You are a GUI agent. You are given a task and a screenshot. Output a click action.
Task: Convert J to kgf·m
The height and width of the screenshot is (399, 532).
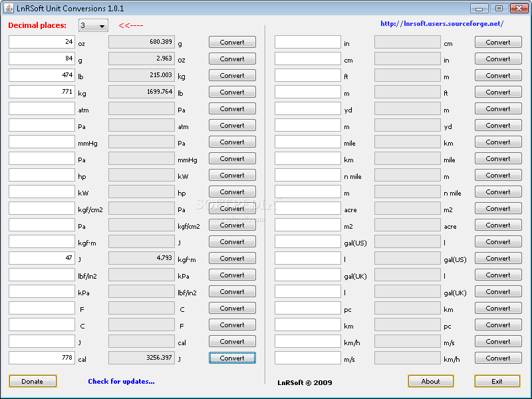pyautogui.click(x=232, y=258)
